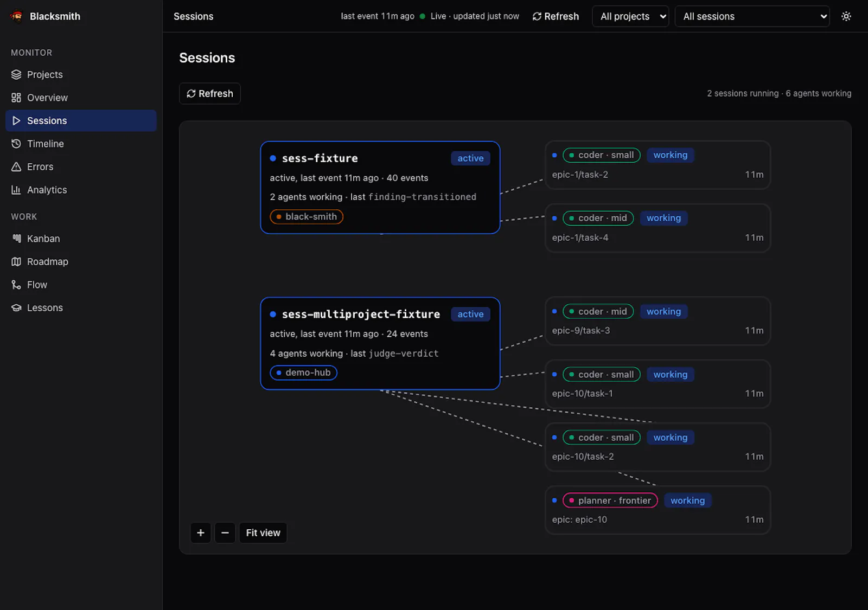This screenshot has height=610, width=868.
Task: Click the epic-10/task-1 label
Action: 582,394
